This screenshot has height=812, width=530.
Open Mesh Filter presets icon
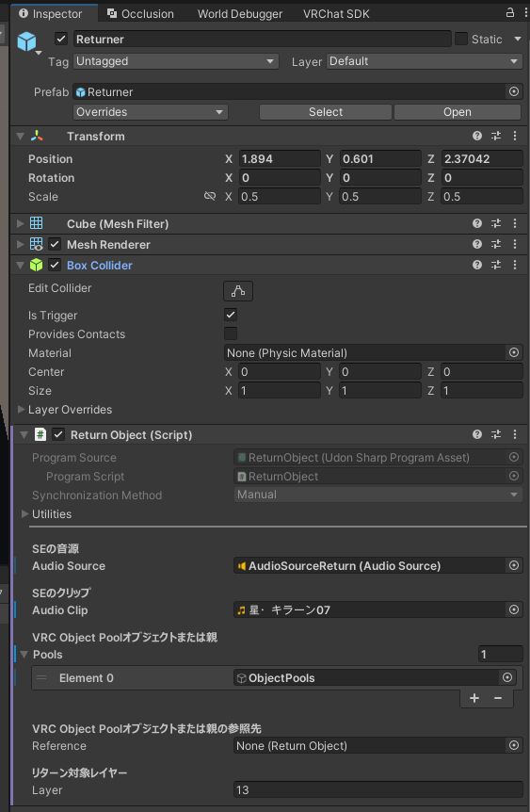coord(496,223)
